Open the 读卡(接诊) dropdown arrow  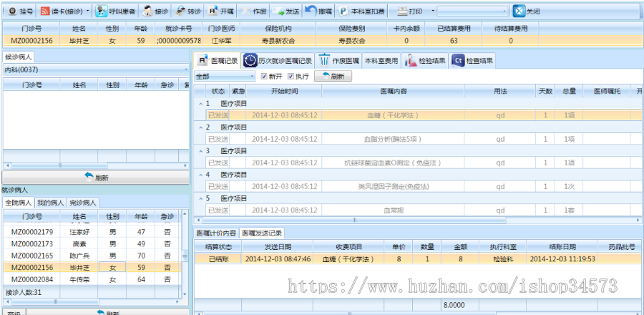(x=88, y=11)
